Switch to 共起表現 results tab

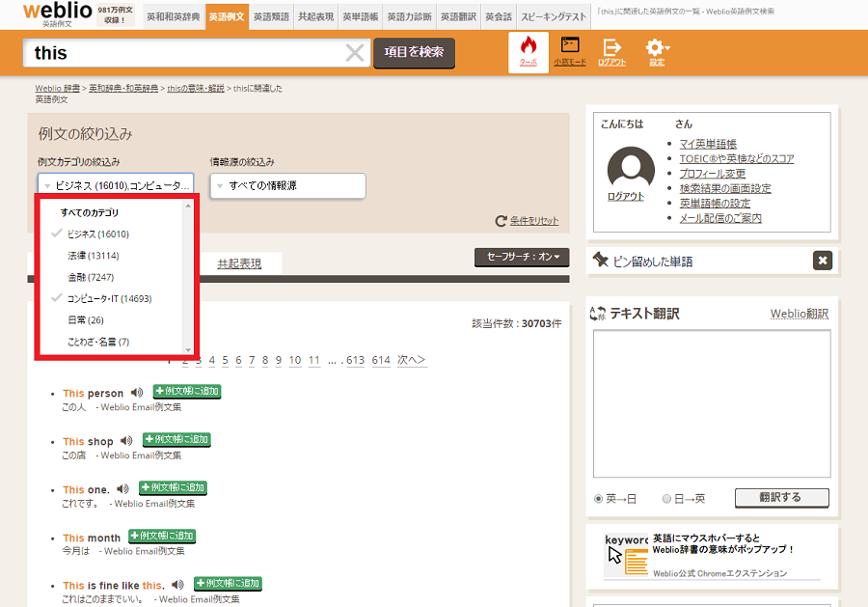pos(239,263)
